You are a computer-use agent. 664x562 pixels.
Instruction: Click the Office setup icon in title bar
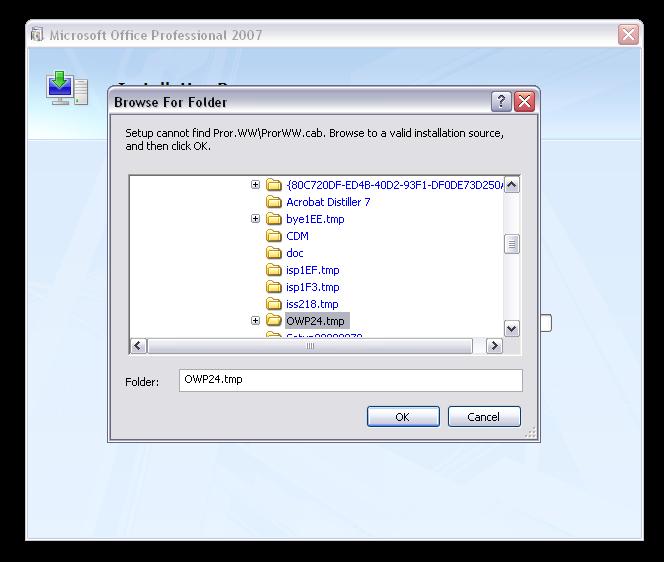pyautogui.click(x=37, y=35)
